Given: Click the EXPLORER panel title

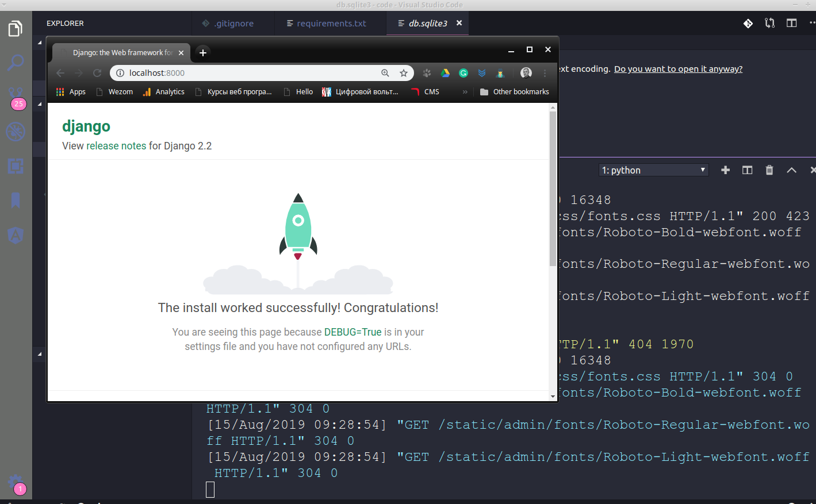Looking at the screenshot, I should click(65, 24).
